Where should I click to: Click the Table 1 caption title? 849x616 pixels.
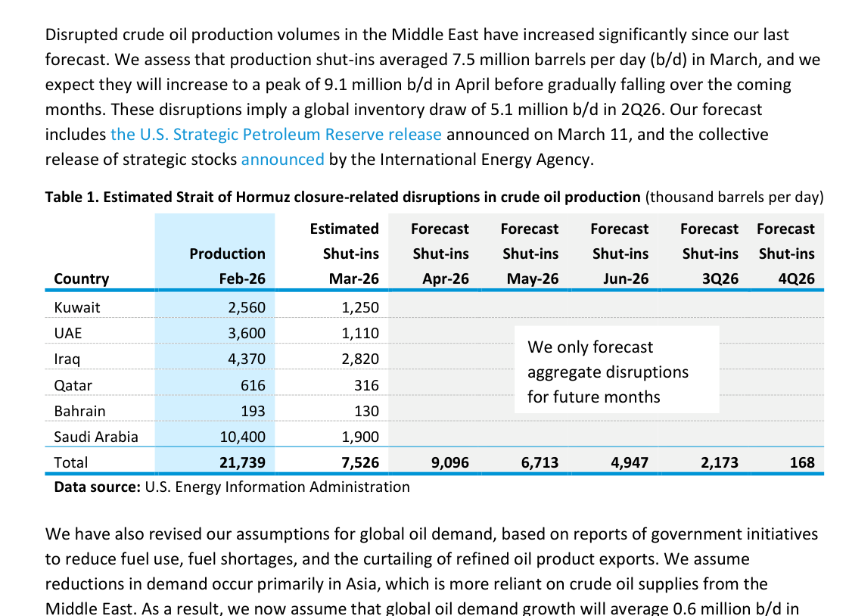(343, 198)
